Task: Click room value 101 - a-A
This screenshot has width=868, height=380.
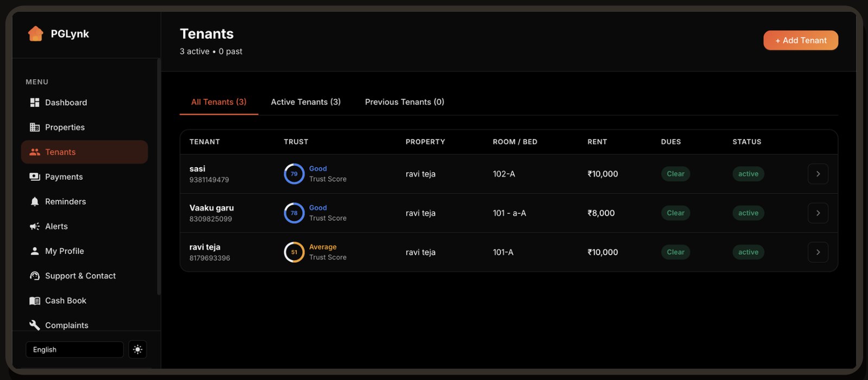Action: click(x=509, y=213)
